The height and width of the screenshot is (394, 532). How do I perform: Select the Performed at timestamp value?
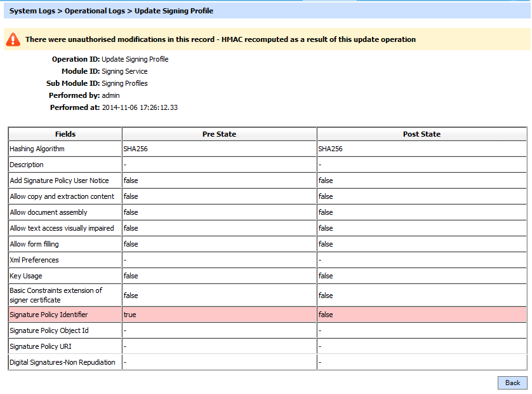tap(140, 107)
